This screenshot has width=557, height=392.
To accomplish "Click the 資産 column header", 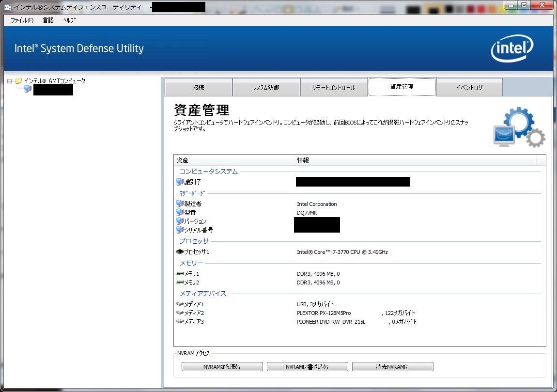I will [234, 160].
